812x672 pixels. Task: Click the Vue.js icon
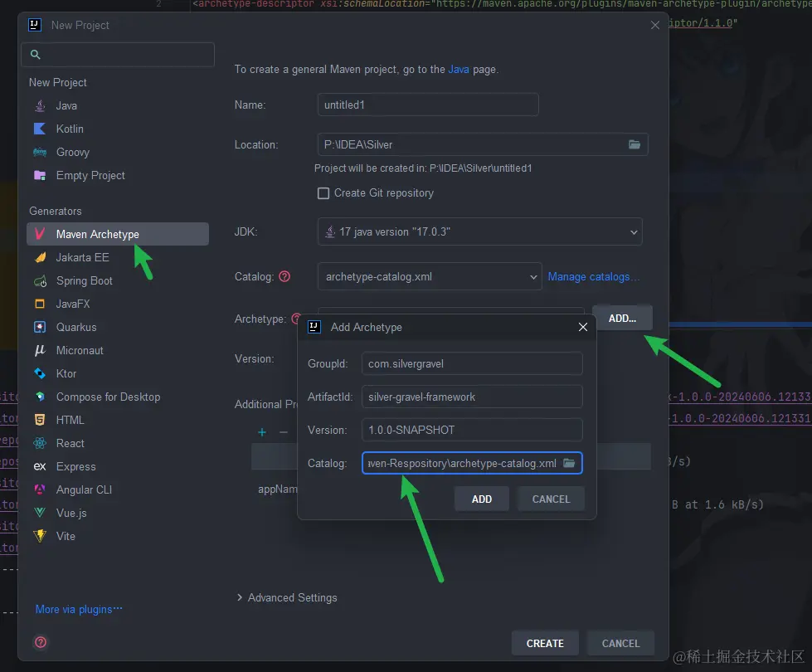[40, 513]
